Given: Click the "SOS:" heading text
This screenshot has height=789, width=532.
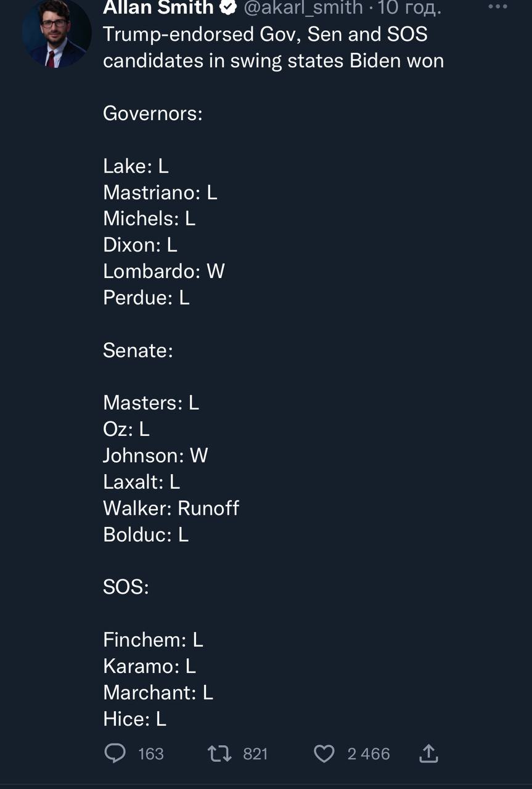Looking at the screenshot, I should (126, 587).
